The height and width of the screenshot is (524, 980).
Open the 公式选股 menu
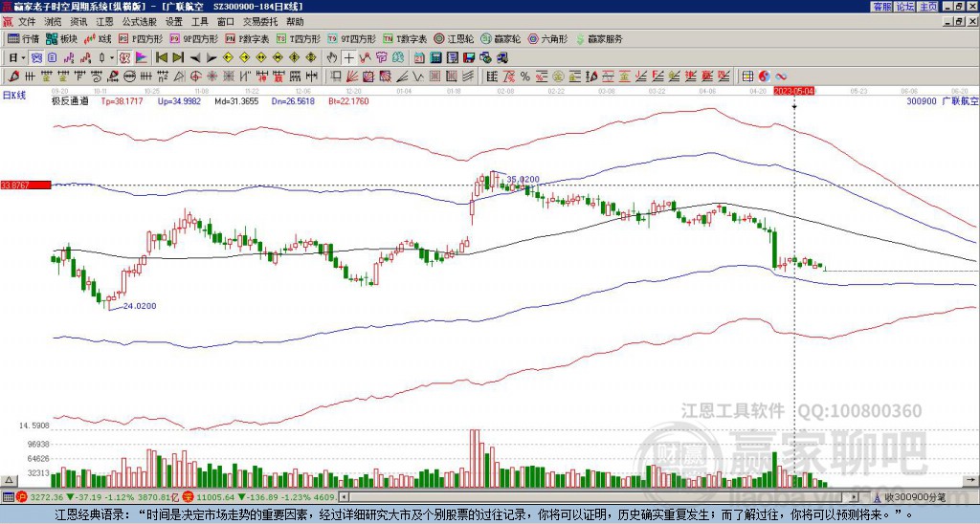point(140,22)
